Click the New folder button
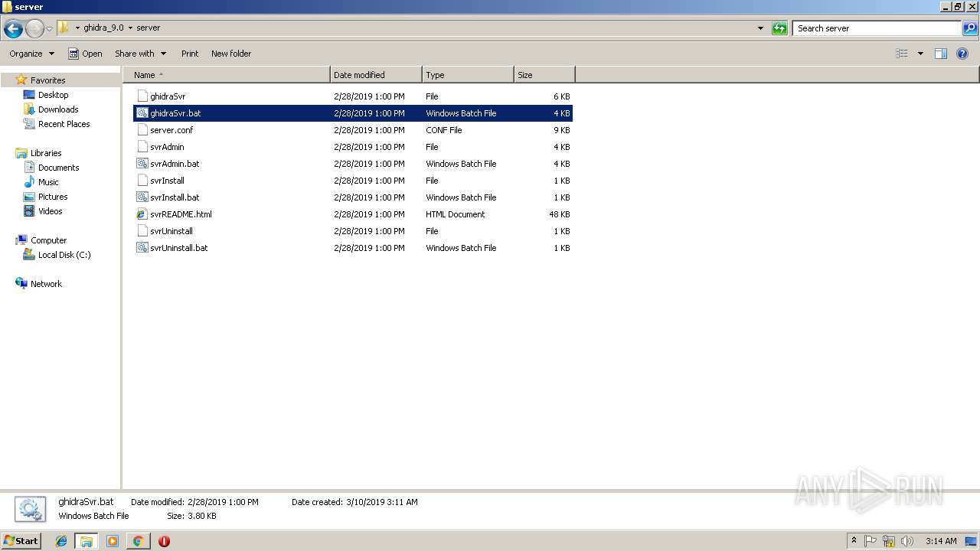The width and height of the screenshot is (980, 551). (x=231, y=54)
